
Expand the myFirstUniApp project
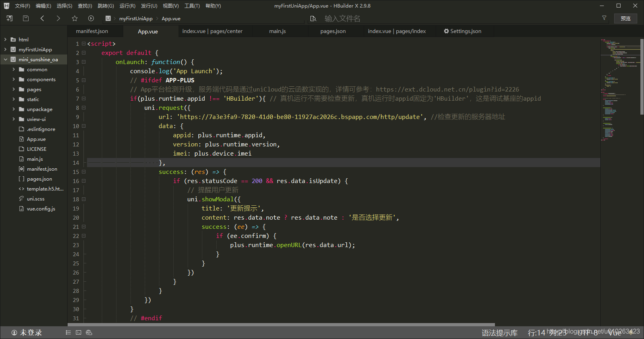pos(5,49)
